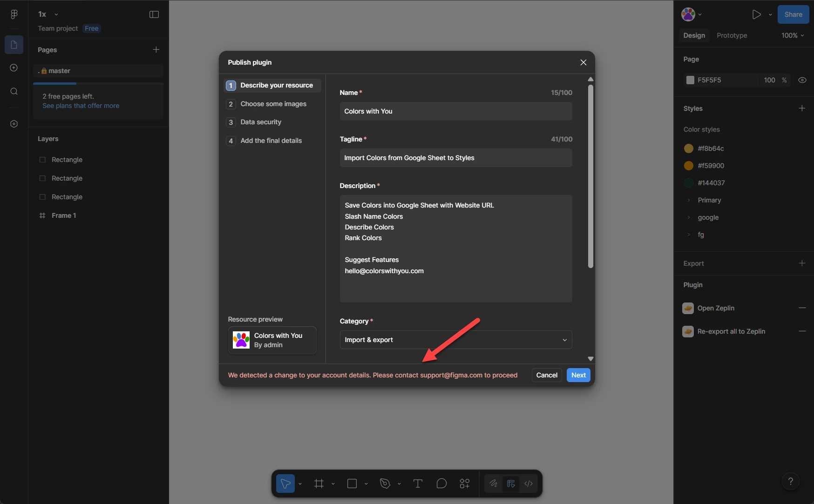Expand the fg color style group

tap(689, 235)
